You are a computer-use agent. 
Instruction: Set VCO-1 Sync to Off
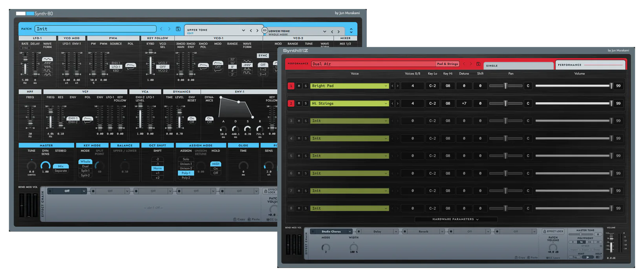pos(263,65)
